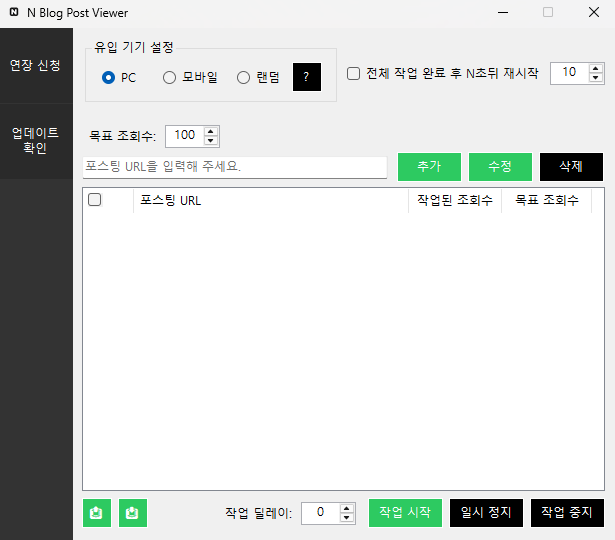Click the restart seconds field showing 10
Viewport: 615px width, 540px height.
[x=569, y=73]
